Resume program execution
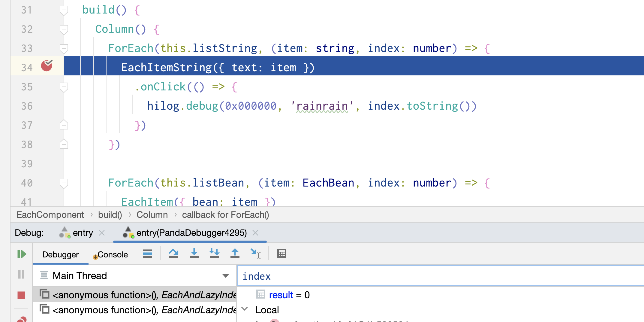Image resolution: width=644 pixels, height=322 pixels. (22, 254)
